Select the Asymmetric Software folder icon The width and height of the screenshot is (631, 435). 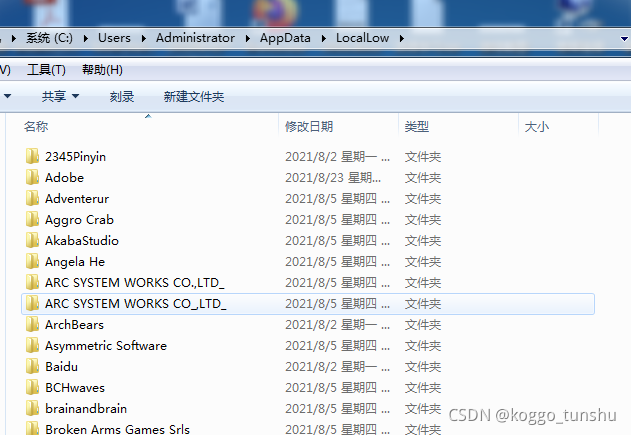32,345
